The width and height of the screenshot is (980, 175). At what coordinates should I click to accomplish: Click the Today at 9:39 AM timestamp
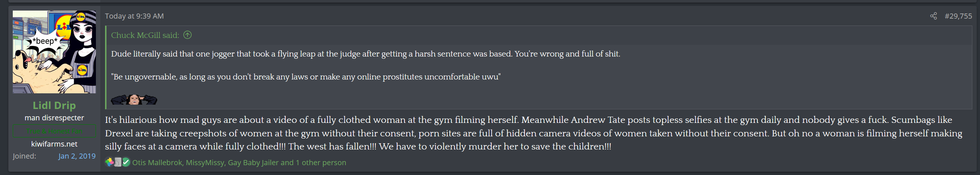134,16
